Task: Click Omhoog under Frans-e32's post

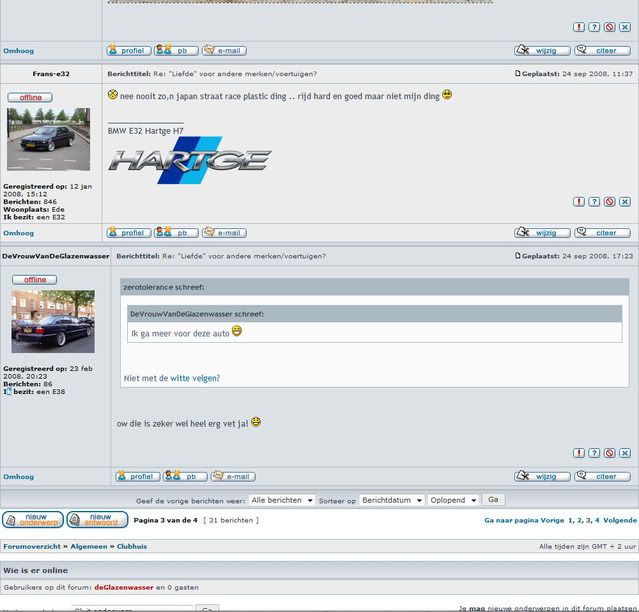Action: pyautogui.click(x=19, y=233)
